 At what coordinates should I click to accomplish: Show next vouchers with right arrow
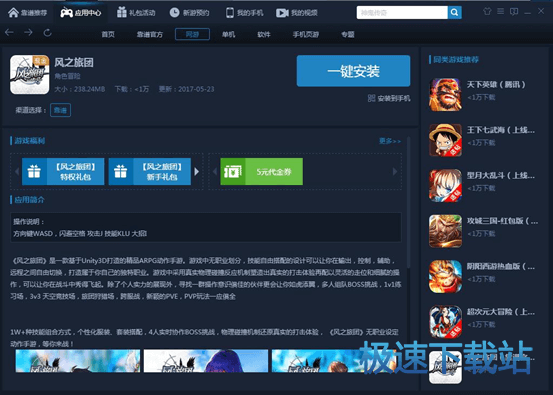(395, 171)
